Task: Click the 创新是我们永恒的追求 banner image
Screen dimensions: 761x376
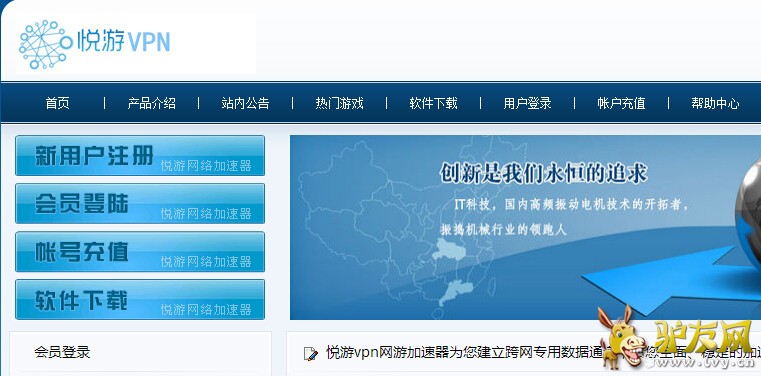Action: tap(525, 227)
